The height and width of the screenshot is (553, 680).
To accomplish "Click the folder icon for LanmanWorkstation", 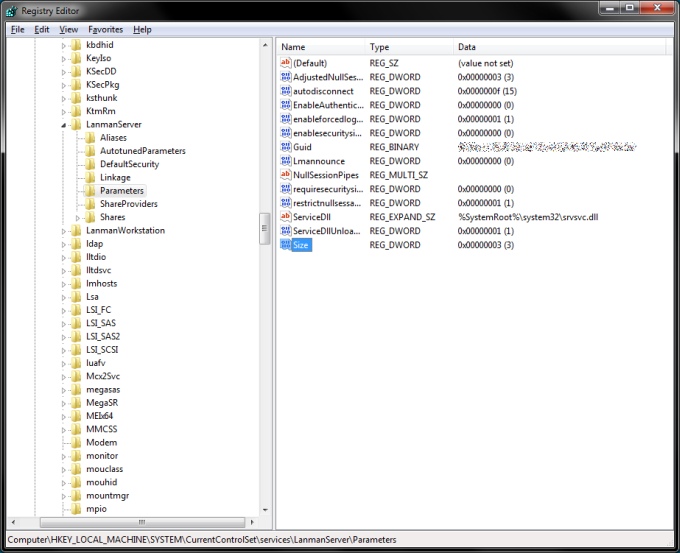I will pos(76,230).
